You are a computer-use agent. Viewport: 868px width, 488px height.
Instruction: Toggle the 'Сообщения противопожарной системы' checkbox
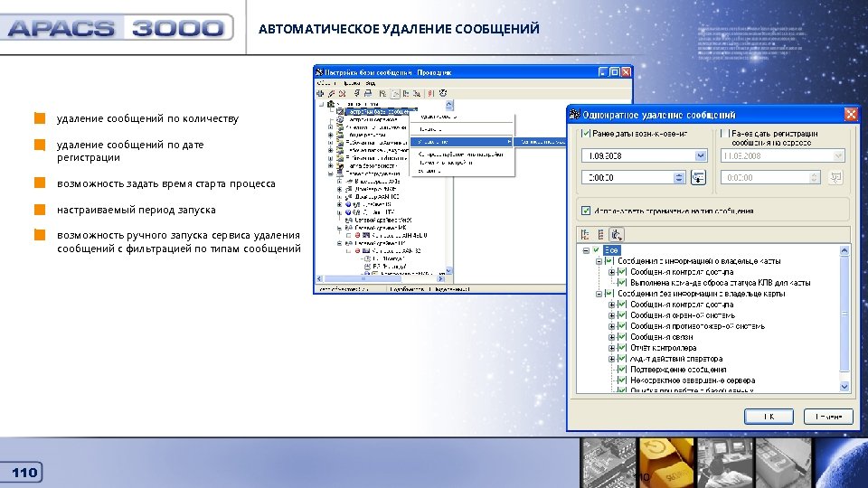click(622, 326)
